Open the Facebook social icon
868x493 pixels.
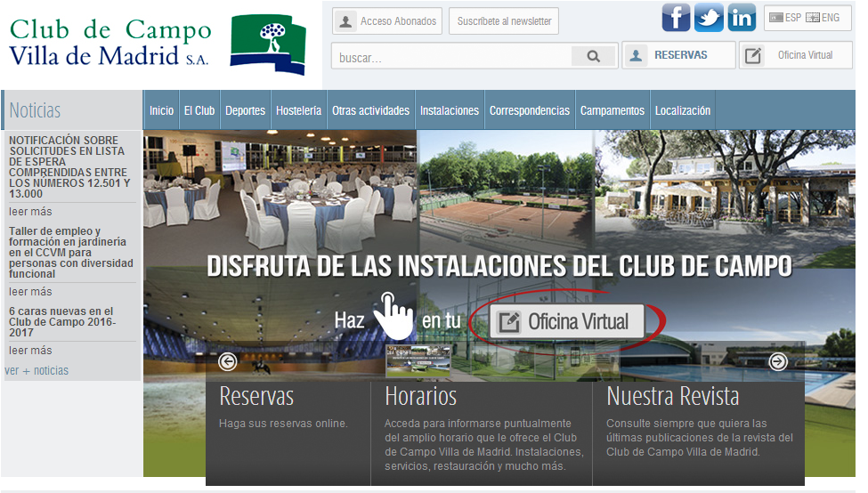676,18
